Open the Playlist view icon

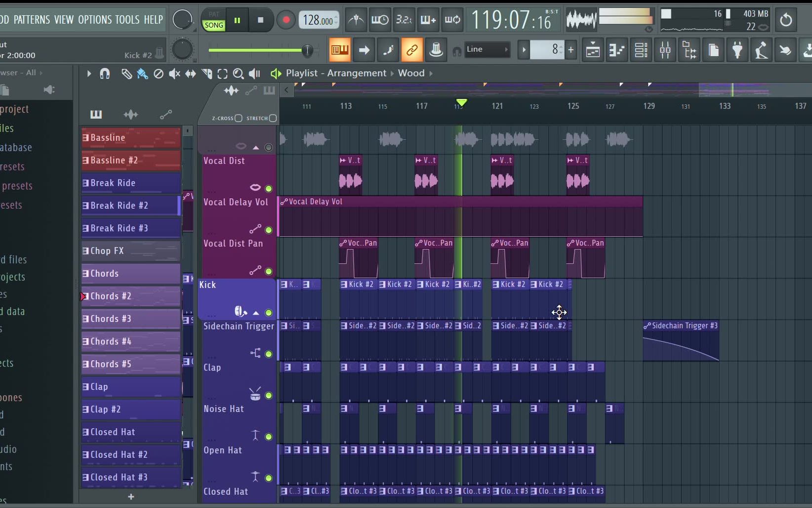coord(592,50)
